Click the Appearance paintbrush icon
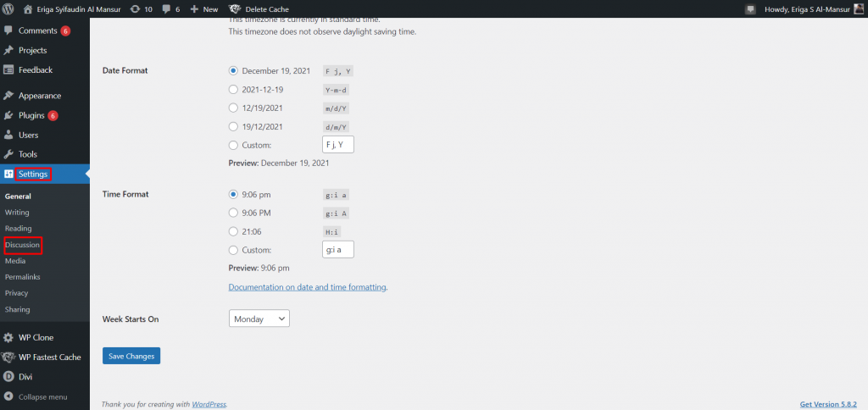The width and height of the screenshot is (868, 410). tap(8, 96)
